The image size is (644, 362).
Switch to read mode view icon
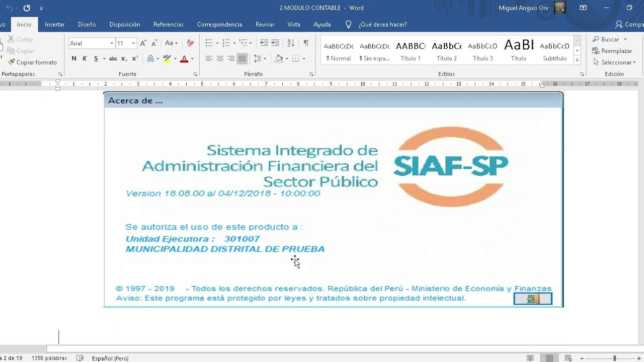(x=530, y=358)
